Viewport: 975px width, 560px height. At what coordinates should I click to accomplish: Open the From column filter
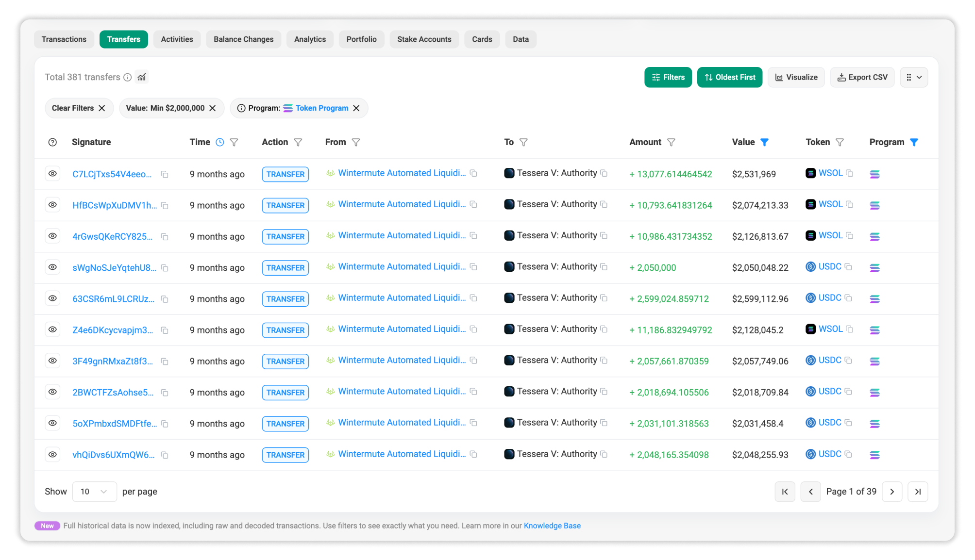tap(356, 142)
